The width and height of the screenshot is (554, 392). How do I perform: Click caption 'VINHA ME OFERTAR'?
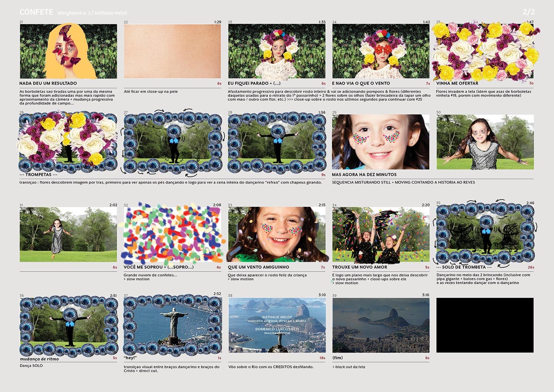[457, 83]
